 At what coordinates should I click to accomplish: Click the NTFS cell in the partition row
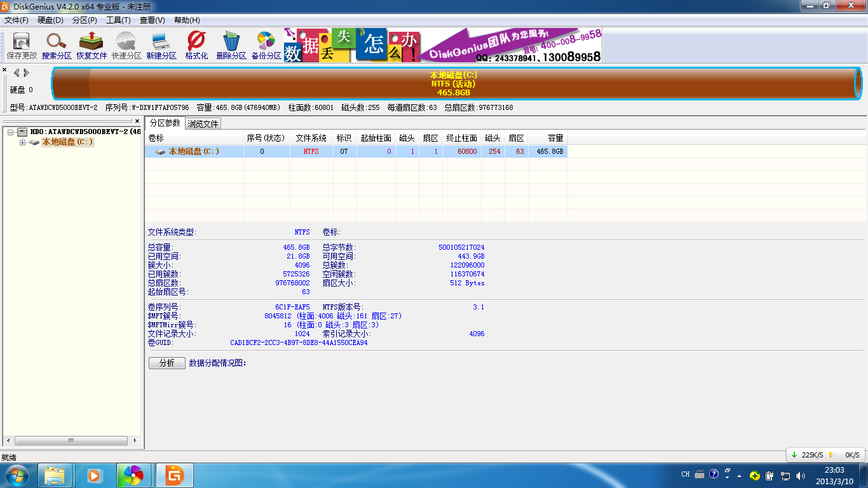pyautogui.click(x=311, y=152)
